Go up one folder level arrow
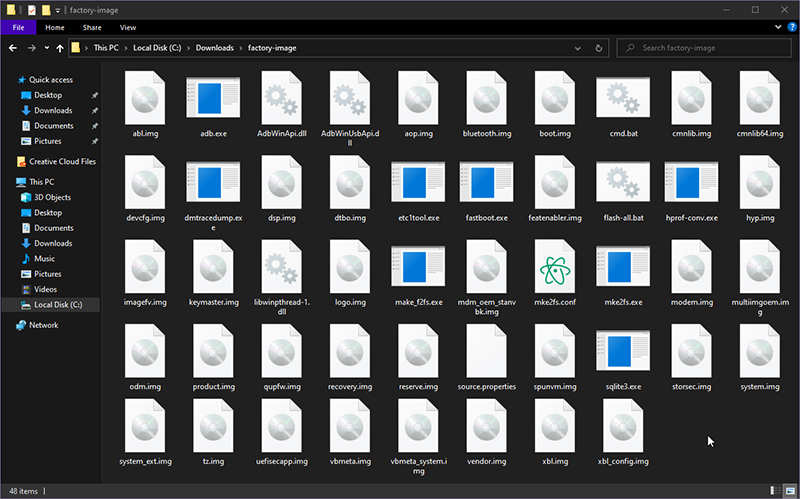Viewport: 800px width, 499px height. [60, 48]
